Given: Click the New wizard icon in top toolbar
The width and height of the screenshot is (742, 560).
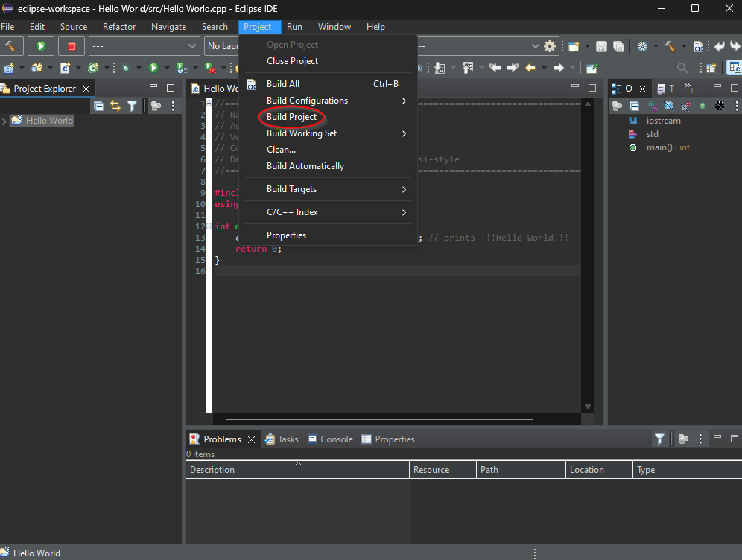Looking at the screenshot, I should [574, 46].
